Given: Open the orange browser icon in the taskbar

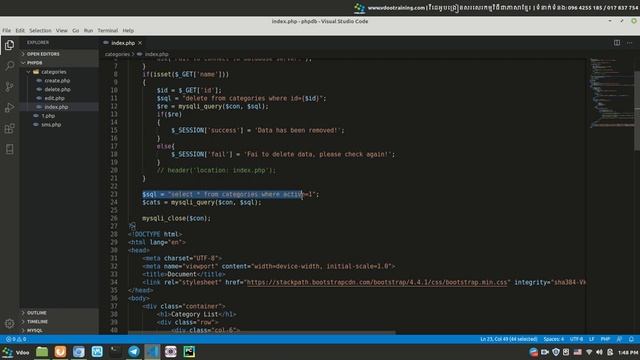Looking at the screenshot, I should tap(60, 352).
